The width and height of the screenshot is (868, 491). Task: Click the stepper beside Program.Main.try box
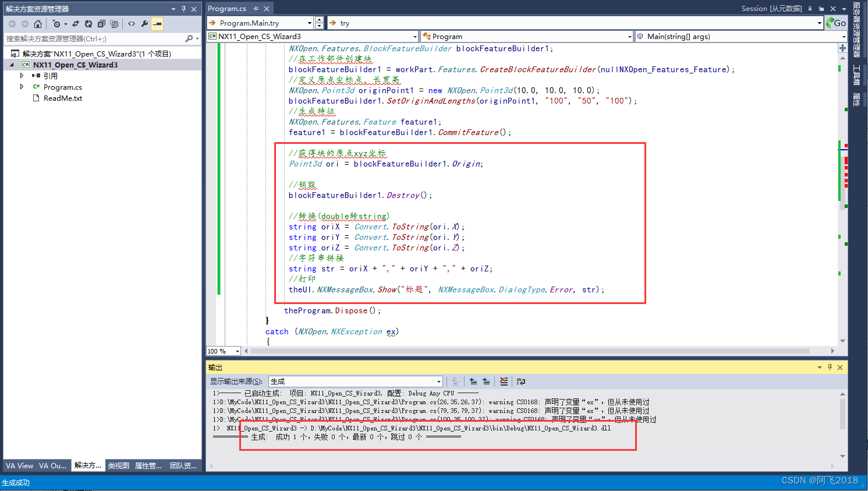pos(319,23)
